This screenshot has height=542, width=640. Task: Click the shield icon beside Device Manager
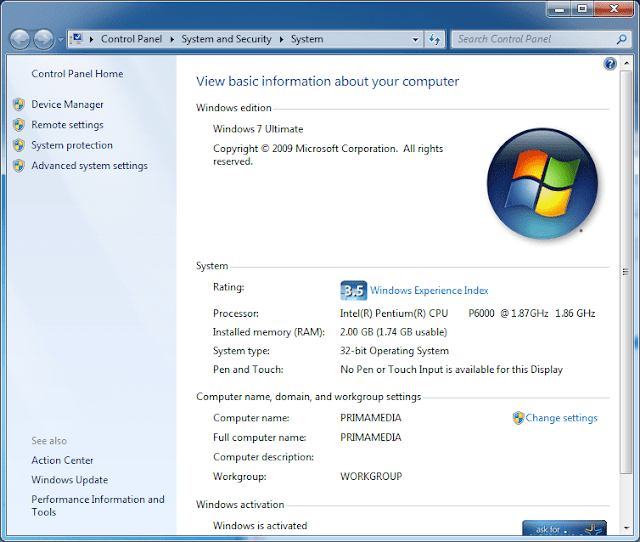coord(18,104)
